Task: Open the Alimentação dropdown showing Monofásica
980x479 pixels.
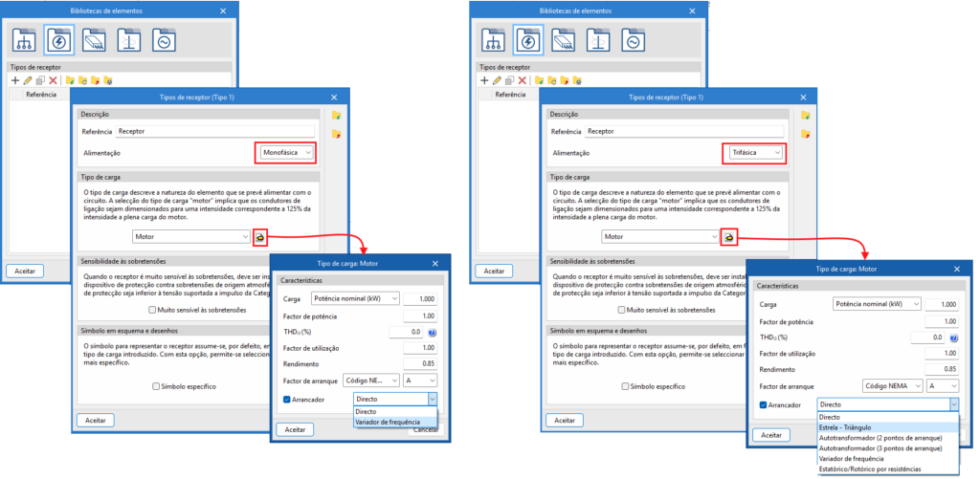Action: (x=285, y=153)
